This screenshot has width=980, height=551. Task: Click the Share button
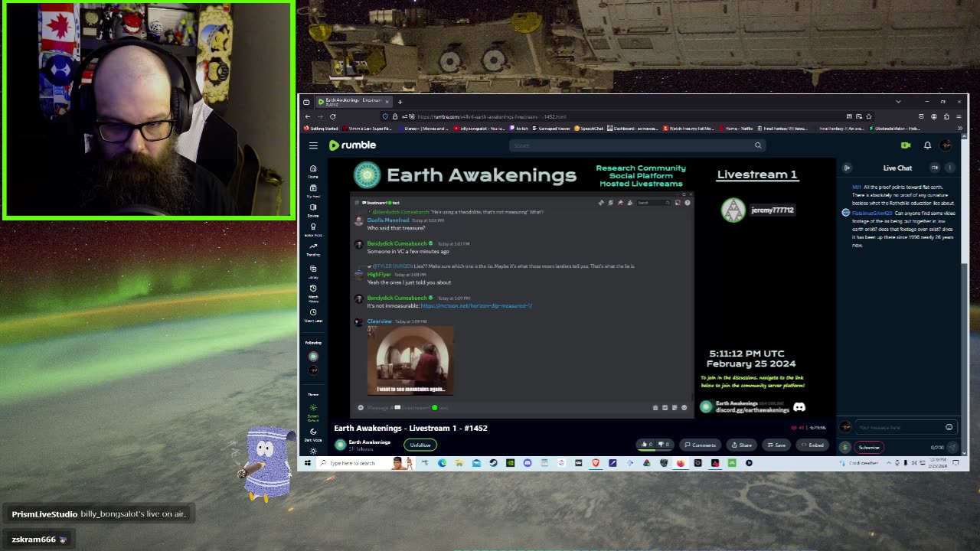coord(741,445)
